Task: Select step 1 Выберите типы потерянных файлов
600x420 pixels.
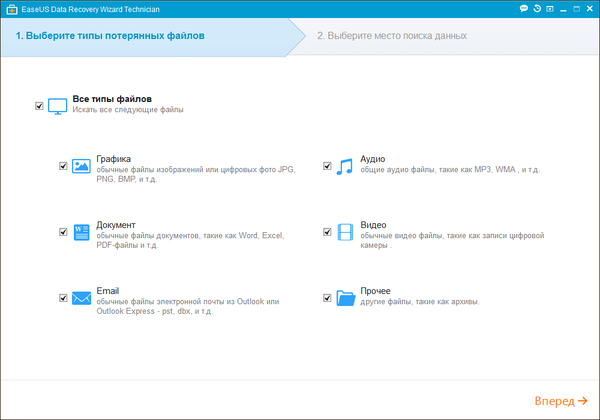Action: pyautogui.click(x=110, y=36)
